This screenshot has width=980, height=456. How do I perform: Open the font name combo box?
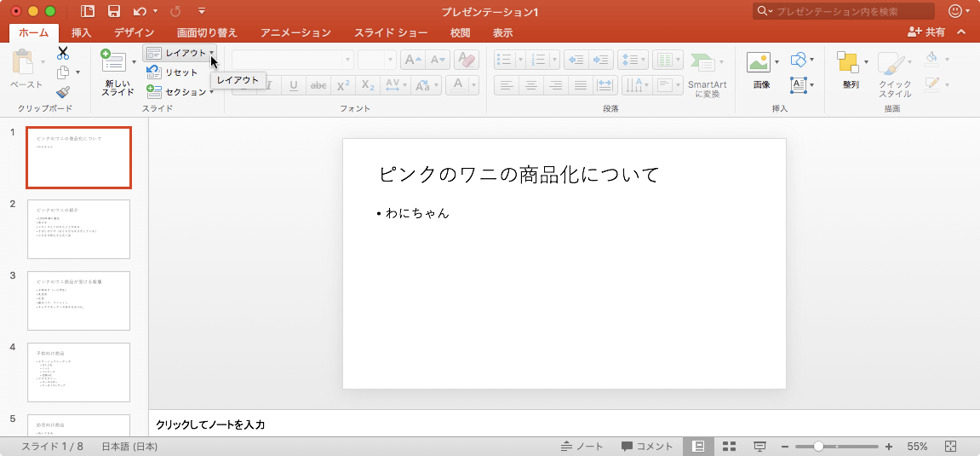pyautogui.click(x=291, y=60)
